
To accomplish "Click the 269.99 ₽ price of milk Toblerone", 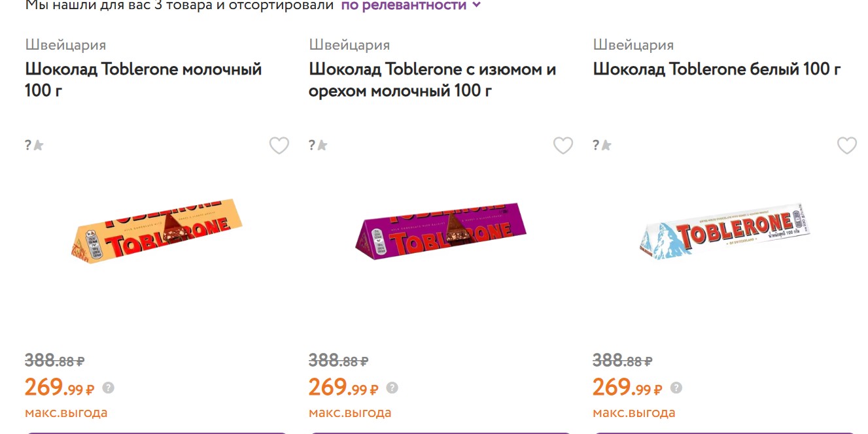I will point(59,388).
